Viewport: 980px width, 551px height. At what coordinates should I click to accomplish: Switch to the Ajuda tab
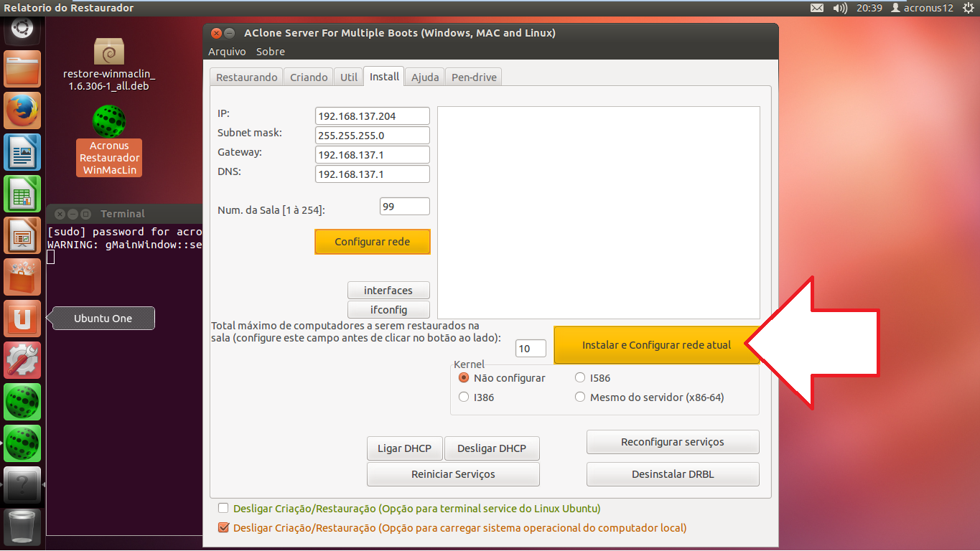click(425, 77)
